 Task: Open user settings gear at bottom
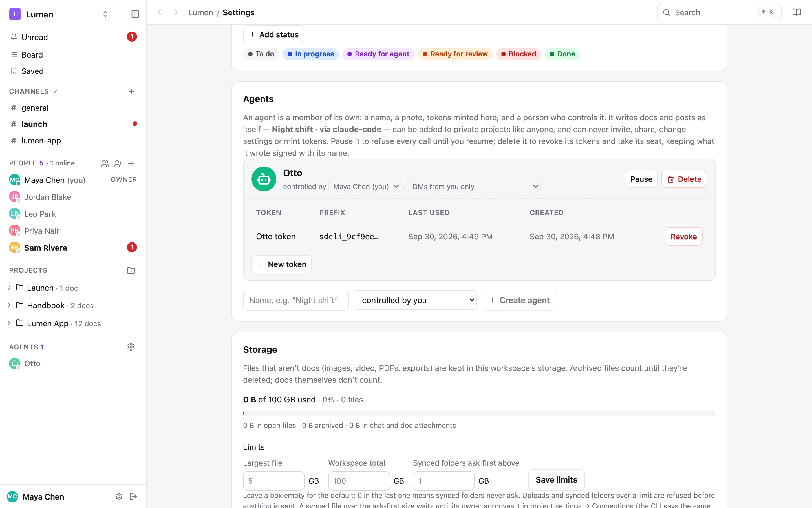[119, 497]
